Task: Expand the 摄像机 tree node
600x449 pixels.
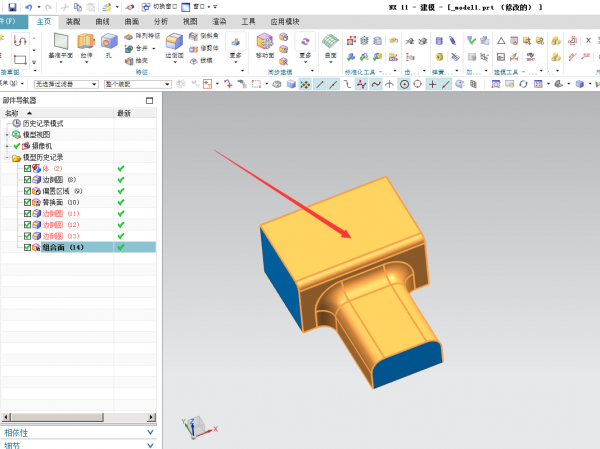Action: pyautogui.click(x=7, y=146)
